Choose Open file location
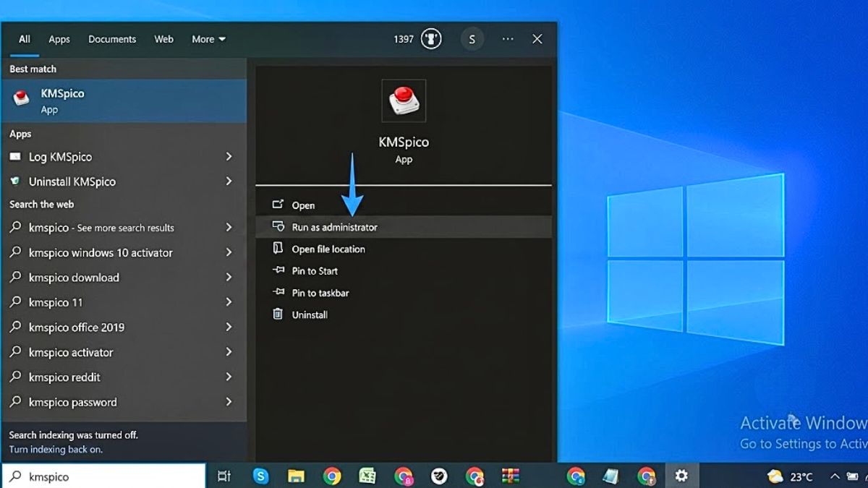The image size is (868, 488). tap(404, 249)
